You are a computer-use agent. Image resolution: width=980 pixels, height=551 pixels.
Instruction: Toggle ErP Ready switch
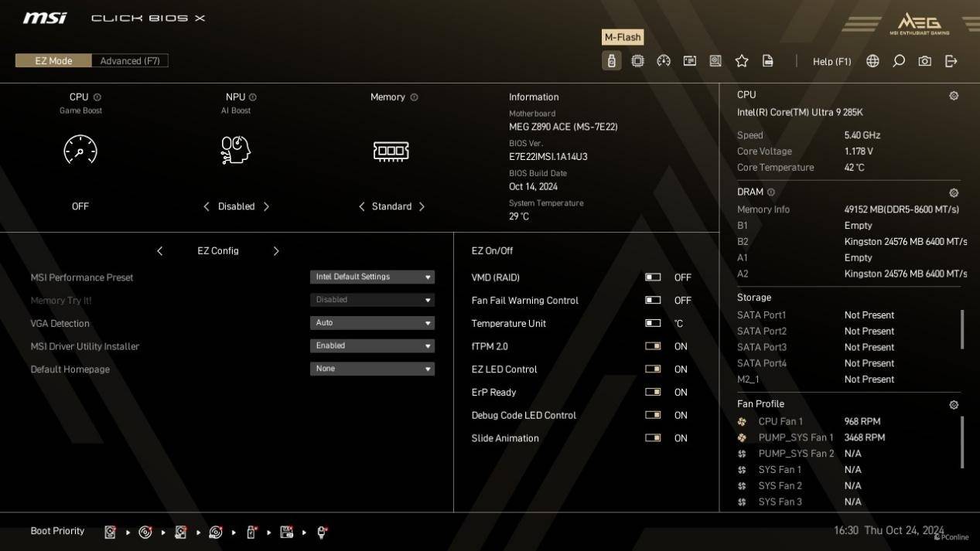click(x=653, y=393)
